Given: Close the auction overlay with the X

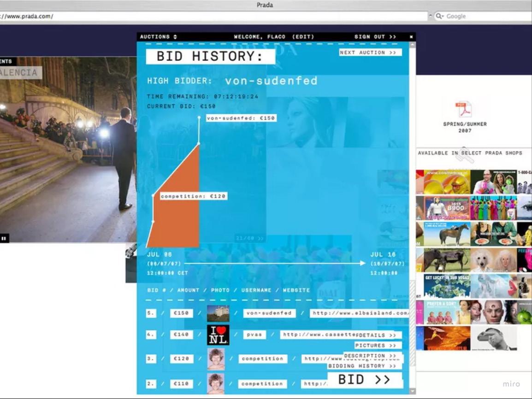Looking at the screenshot, I should [411, 36].
